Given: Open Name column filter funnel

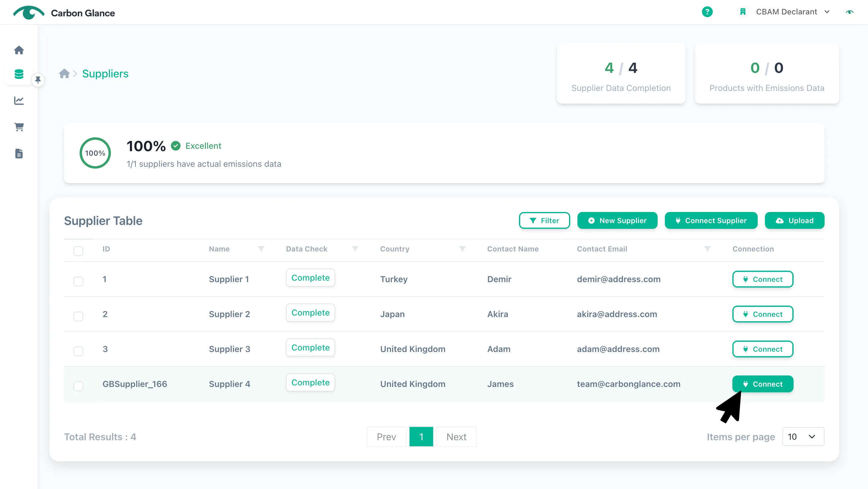Looking at the screenshot, I should (261, 249).
